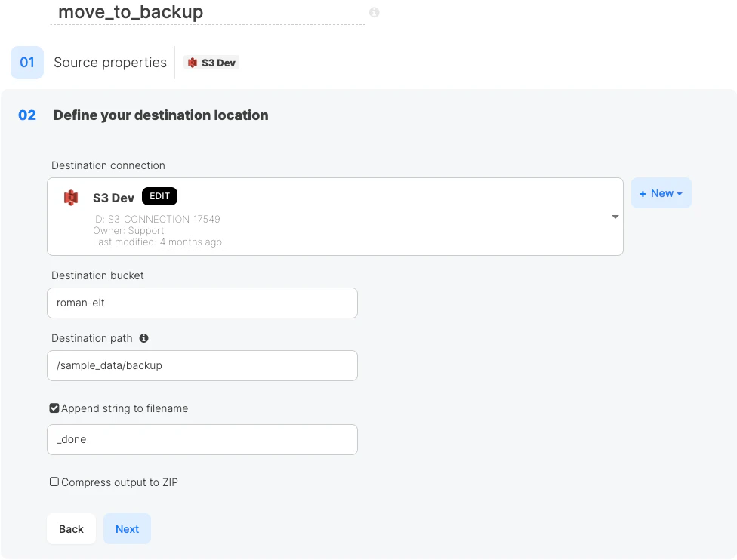
Task: Click the Destination path info icon
Action: tap(143, 338)
